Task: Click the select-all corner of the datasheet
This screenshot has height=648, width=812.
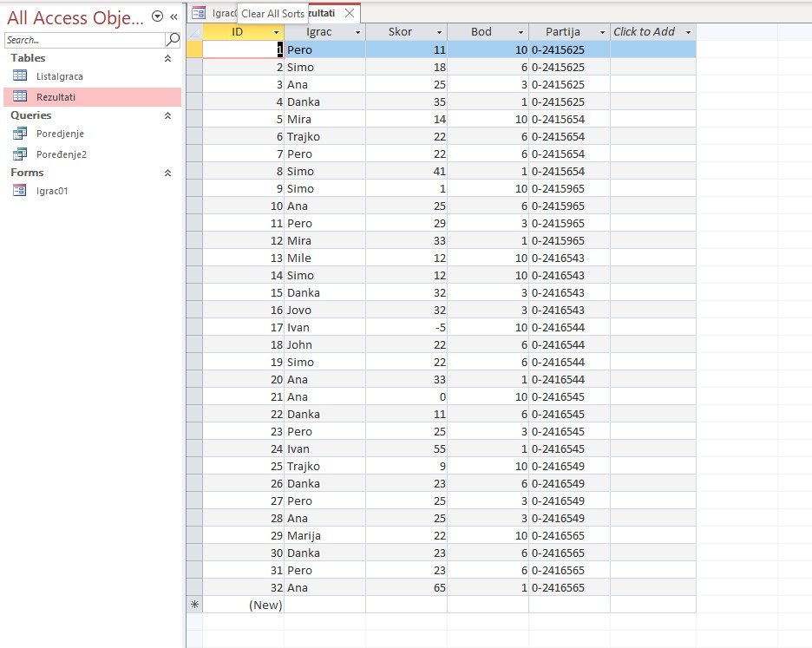Action: 194,32
